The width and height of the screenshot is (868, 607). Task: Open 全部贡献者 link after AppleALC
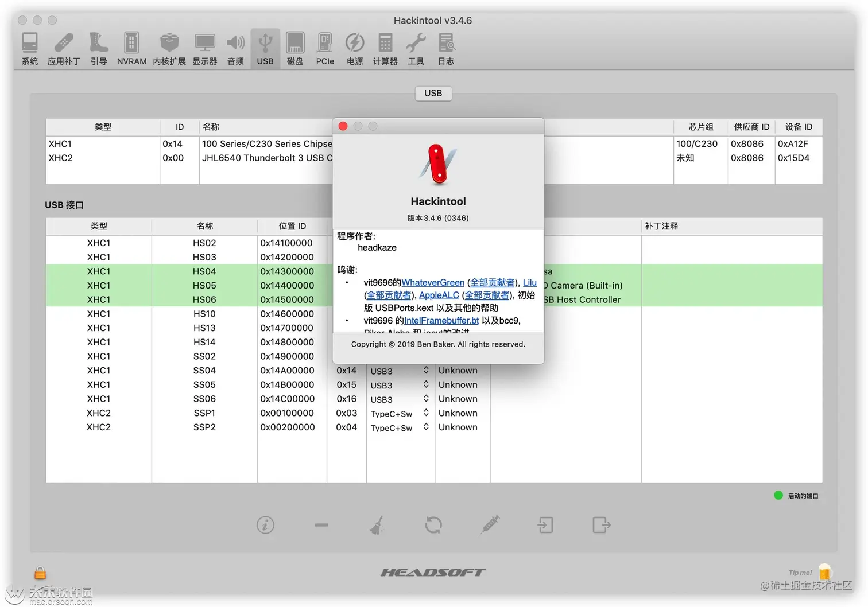pyautogui.click(x=487, y=295)
